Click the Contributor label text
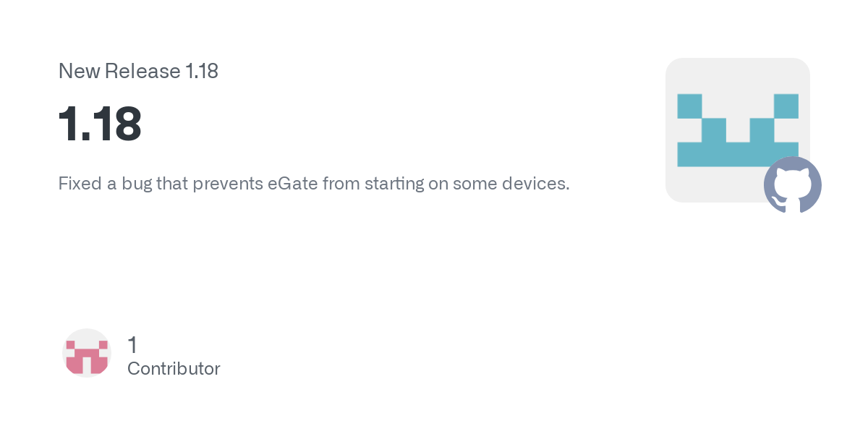This screenshot has width=868, height=434. click(174, 369)
